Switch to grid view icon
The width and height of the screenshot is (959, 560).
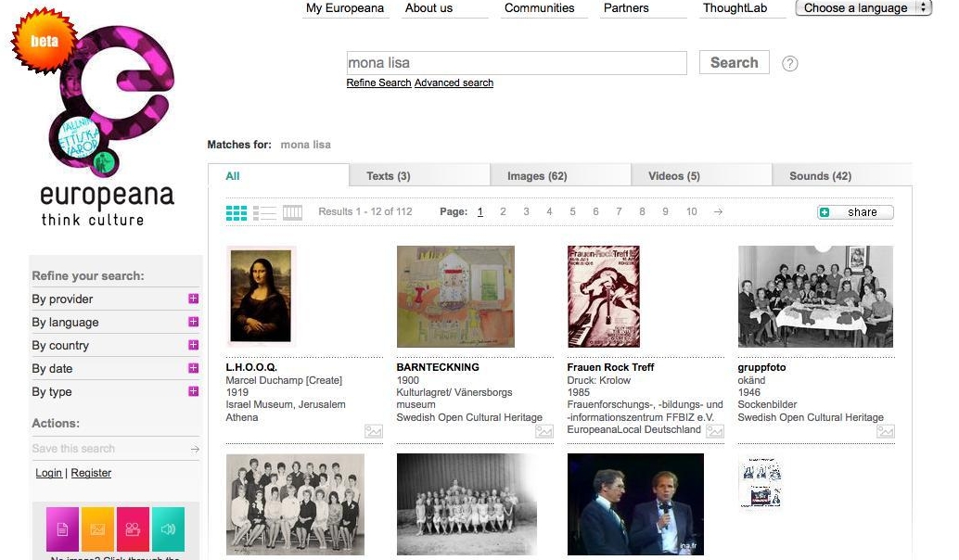tap(237, 212)
